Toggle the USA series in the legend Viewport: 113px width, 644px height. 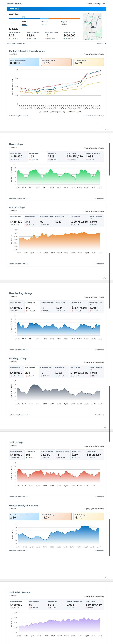79,112
